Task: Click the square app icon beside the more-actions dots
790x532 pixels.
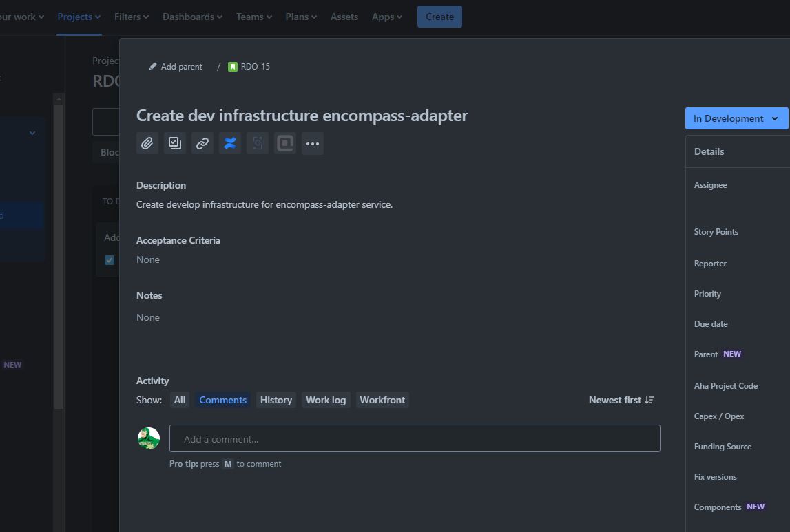Action: click(284, 143)
